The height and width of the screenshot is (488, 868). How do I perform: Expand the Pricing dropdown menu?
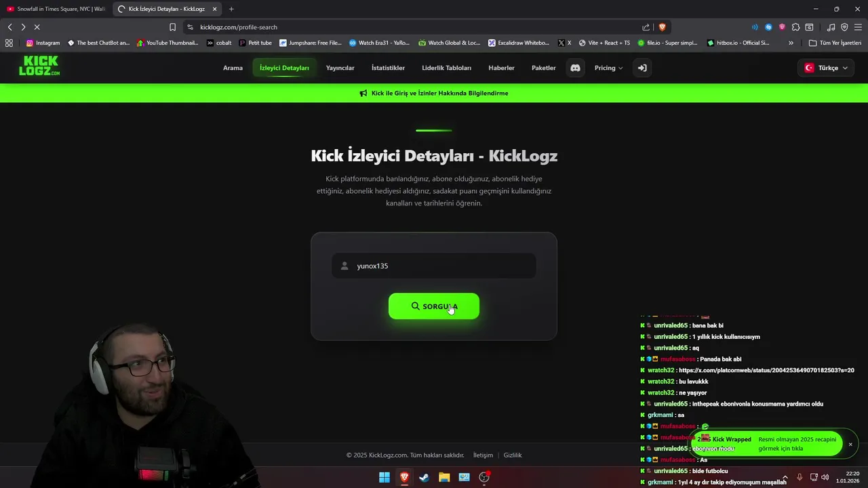[x=608, y=68]
